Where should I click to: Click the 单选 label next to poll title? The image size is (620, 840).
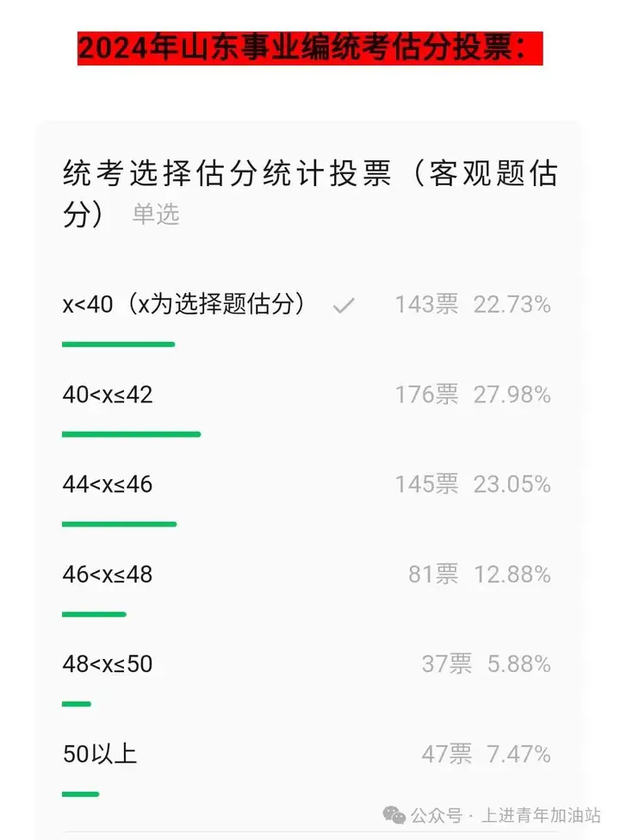(156, 215)
